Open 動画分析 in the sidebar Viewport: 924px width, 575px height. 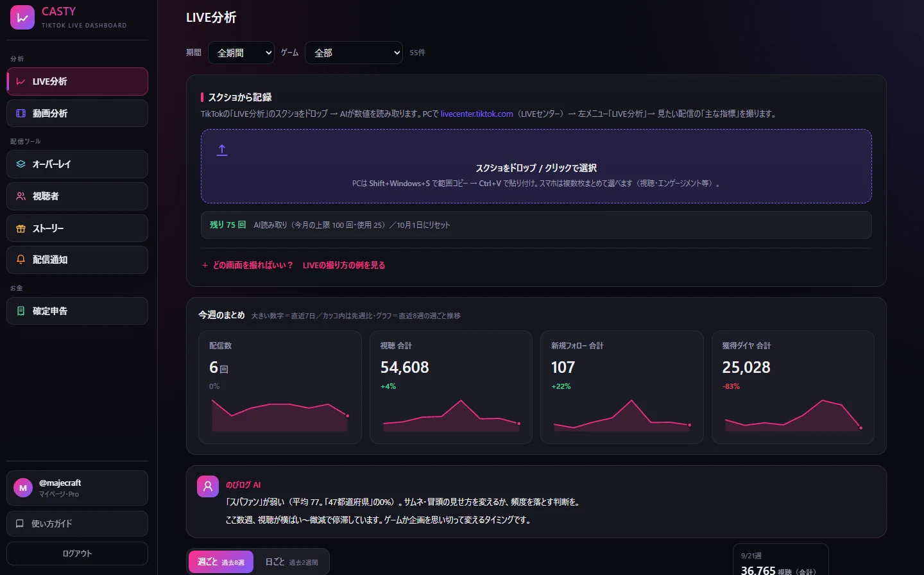pos(78,114)
